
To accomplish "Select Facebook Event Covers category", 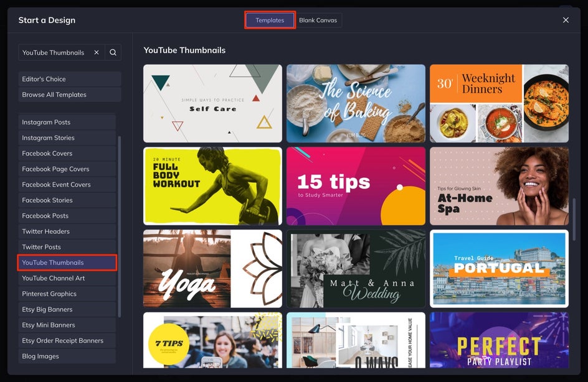I will click(x=67, y=185).
